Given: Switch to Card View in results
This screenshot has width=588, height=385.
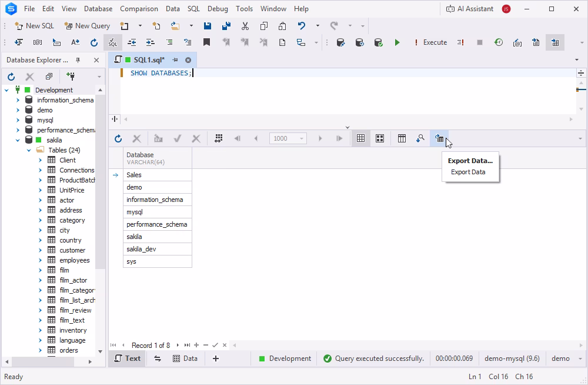Looking at the screenshot, I should pyautogui.click(x=380, y=138).
